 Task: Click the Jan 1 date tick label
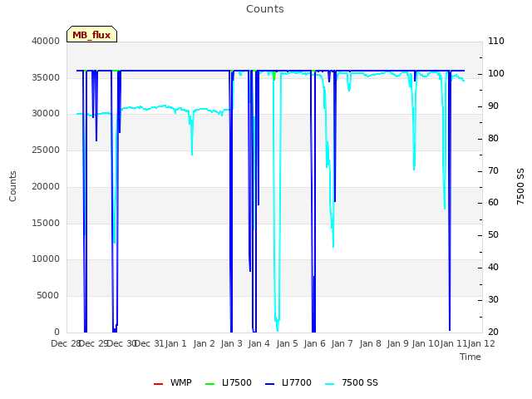[x=176, y=343]
